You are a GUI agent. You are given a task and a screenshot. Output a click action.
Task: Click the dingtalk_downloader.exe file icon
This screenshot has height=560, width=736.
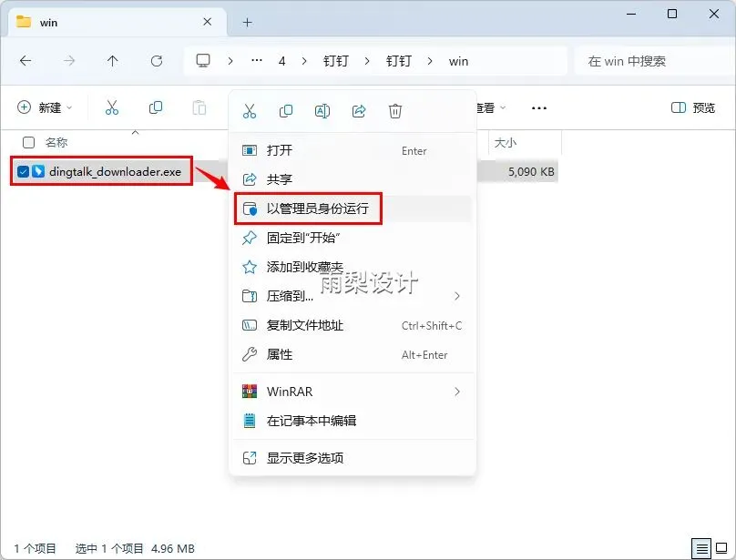click(38, 171)
